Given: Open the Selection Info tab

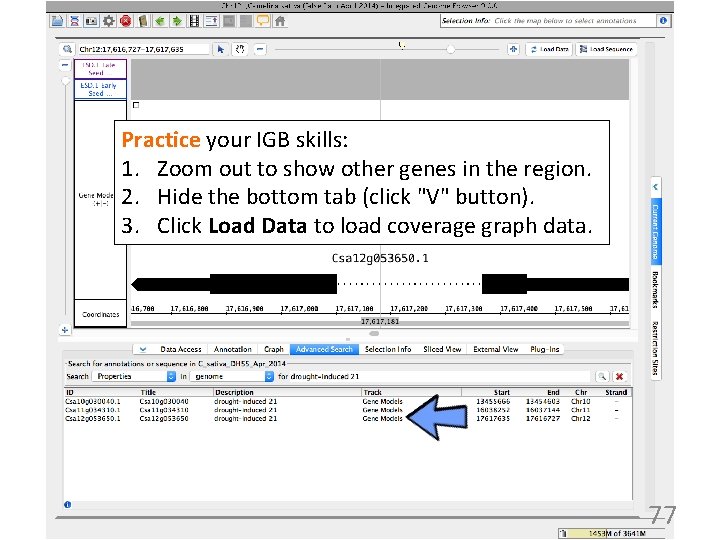Looking at the screenshot, I should coord(388,349).
